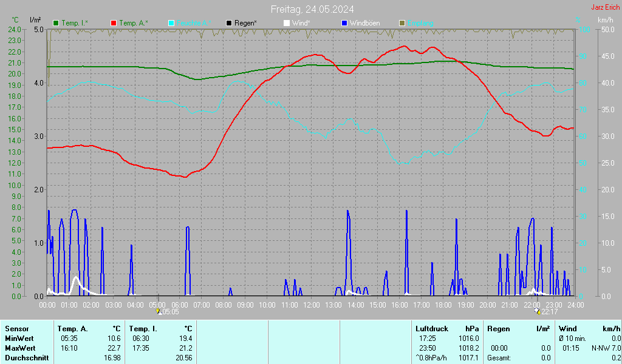622x364 pixels.
Task: Click the Wind km/h table header
Action: (x=589, y=329)
